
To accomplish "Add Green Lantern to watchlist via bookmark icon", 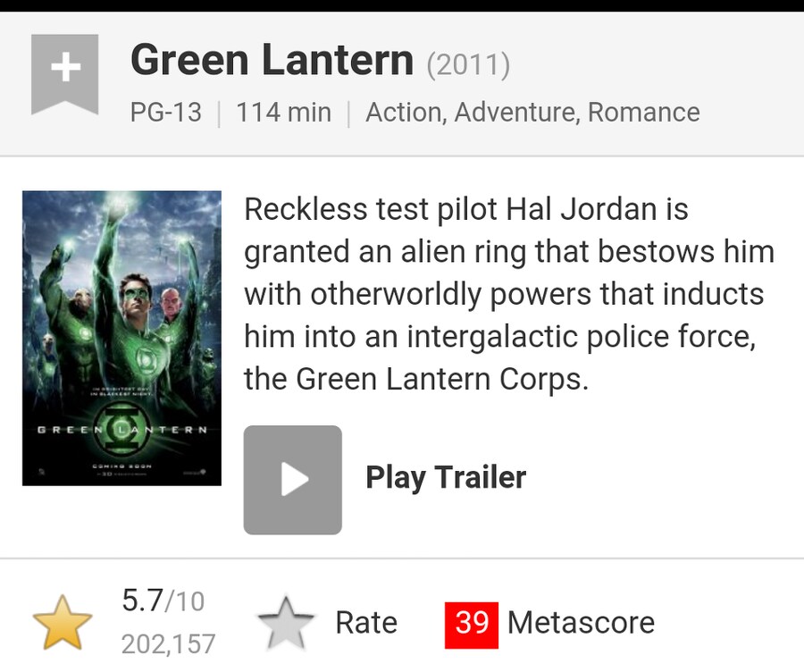I will click(64, 74).
